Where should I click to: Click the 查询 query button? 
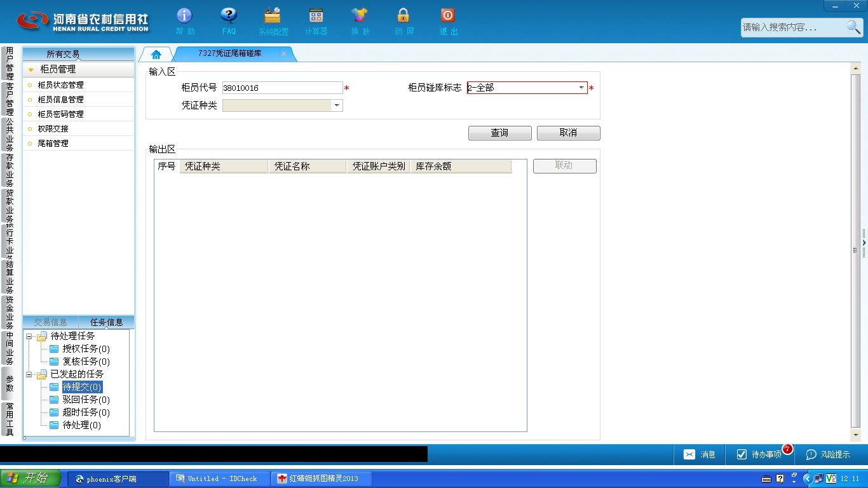pos(500,133)
